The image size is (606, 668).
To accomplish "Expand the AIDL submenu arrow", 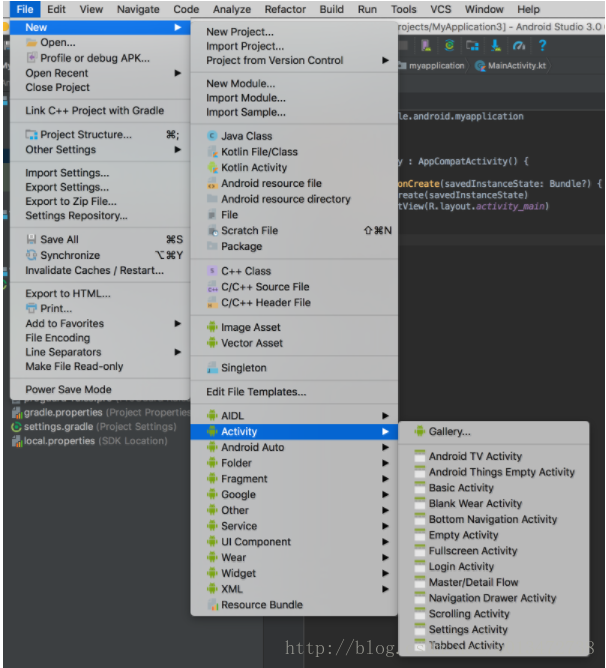I will click(x=385, y=415).
